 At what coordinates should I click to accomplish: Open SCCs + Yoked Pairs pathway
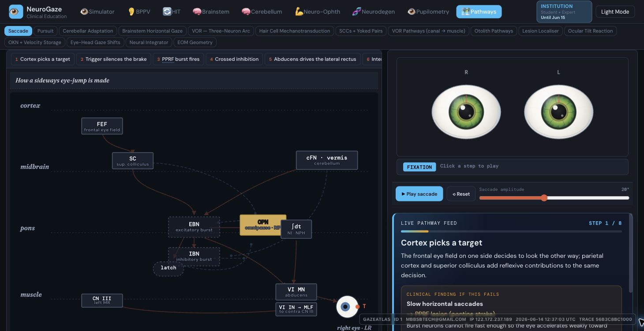pyautogui.click(x=361, y=31)
